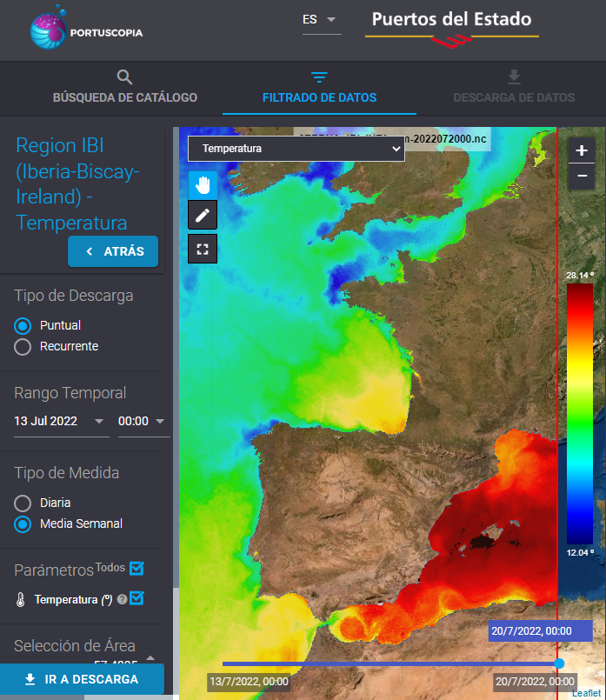Toggle the Temperatura parameter checkbox
Viewport: 606px width, 700px height.
[x=137, y=598]
